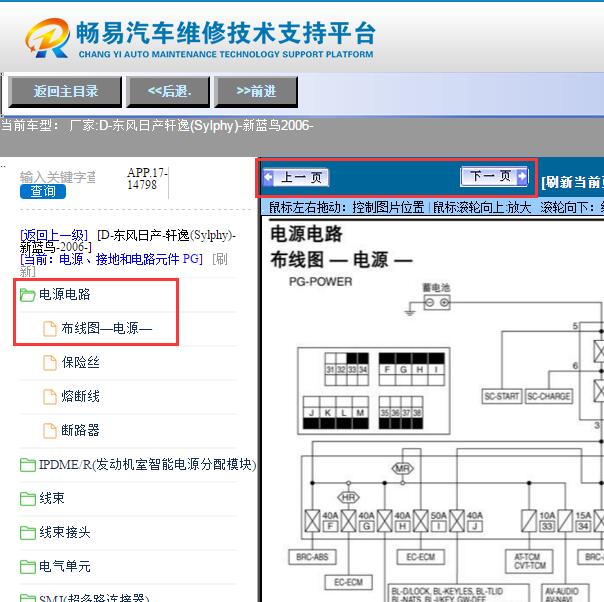Click current section link 电源、接地和电路元件 PG
Screen dimensions: 604x602
111,259
